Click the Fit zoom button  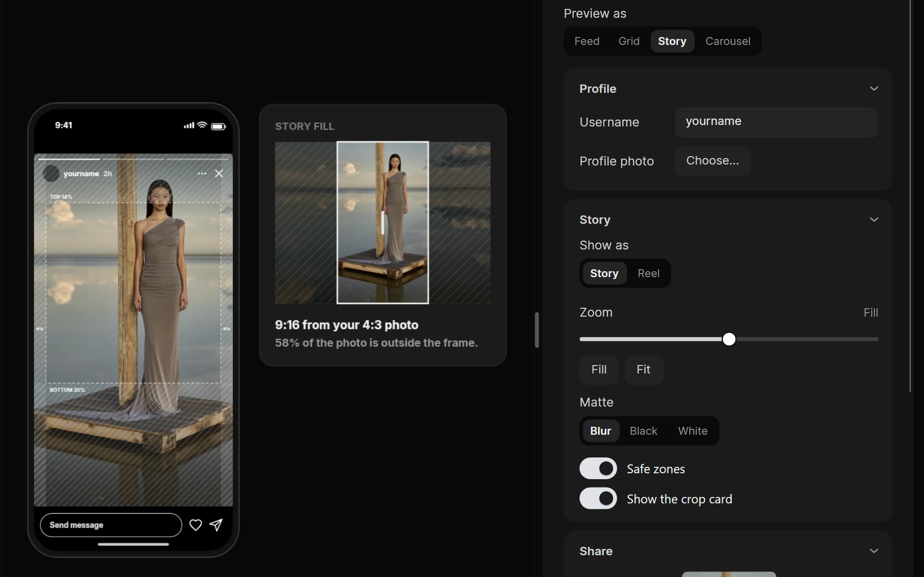click(x=643, y=370)
